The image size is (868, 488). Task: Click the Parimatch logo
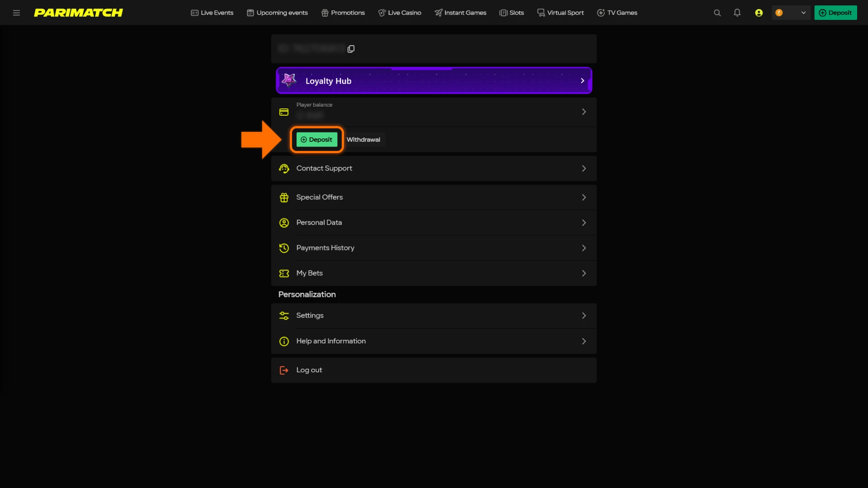(78, 13)
